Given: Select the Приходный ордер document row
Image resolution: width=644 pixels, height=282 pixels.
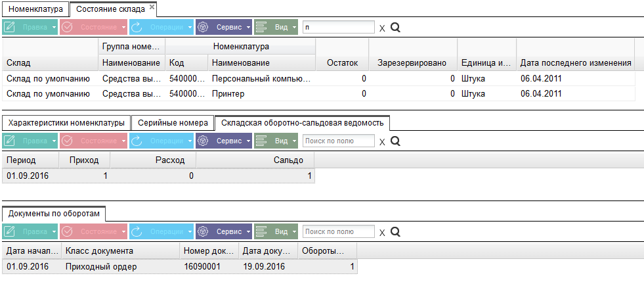Looking at the screenshot, I should pyautogui.click(x=180, y=266).
